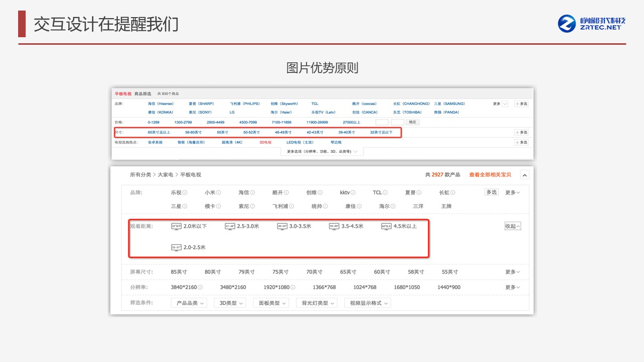Expand 更多选项 (分辨率、功能、3D、品类等)
This screenshot has width=644, height=362.
point(322,151)
